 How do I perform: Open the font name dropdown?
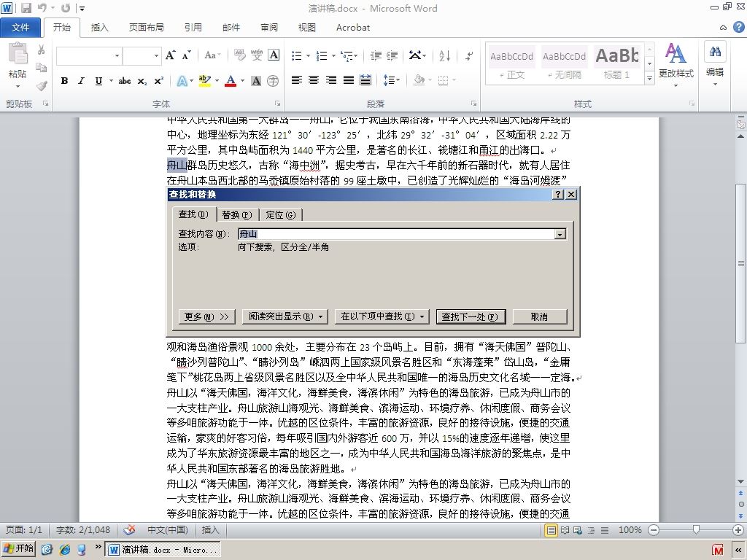117,55
